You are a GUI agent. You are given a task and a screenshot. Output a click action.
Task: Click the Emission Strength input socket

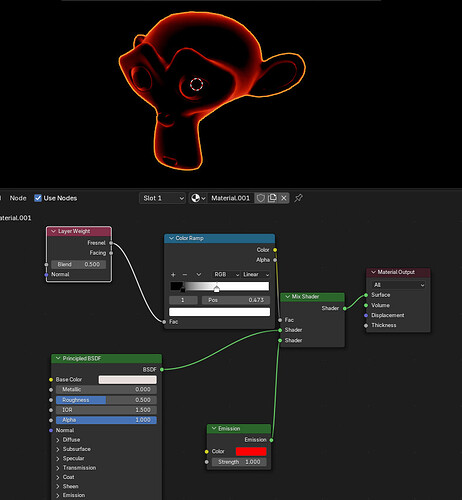pos(207,462)
